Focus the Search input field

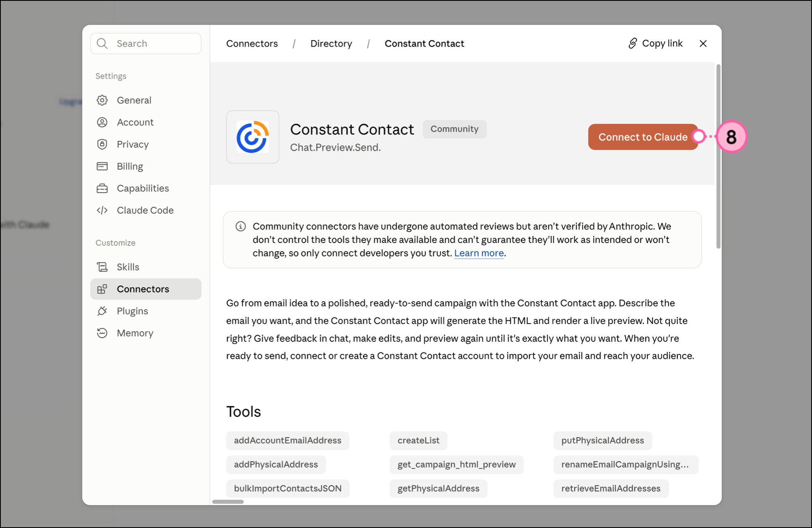pyautogui.click(x=146, y=43)
